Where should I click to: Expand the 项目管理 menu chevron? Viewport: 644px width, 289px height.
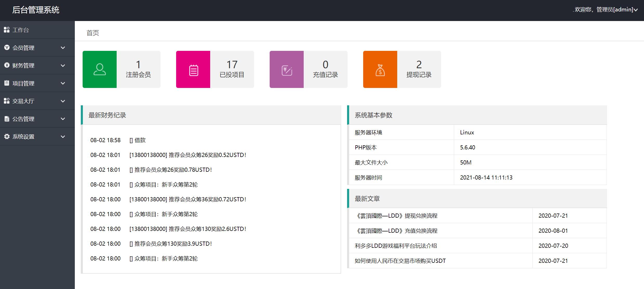click(63, 83)
